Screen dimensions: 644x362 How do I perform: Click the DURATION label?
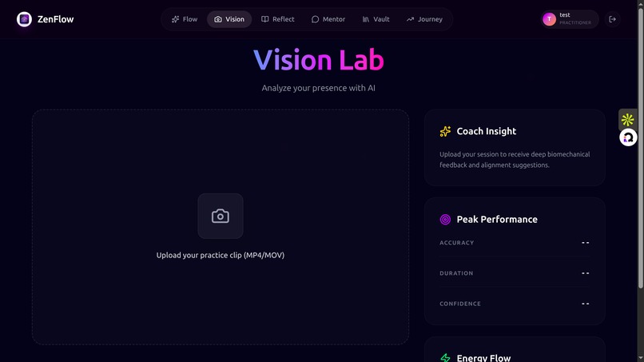pyautogui.click(x=456, y=273)
